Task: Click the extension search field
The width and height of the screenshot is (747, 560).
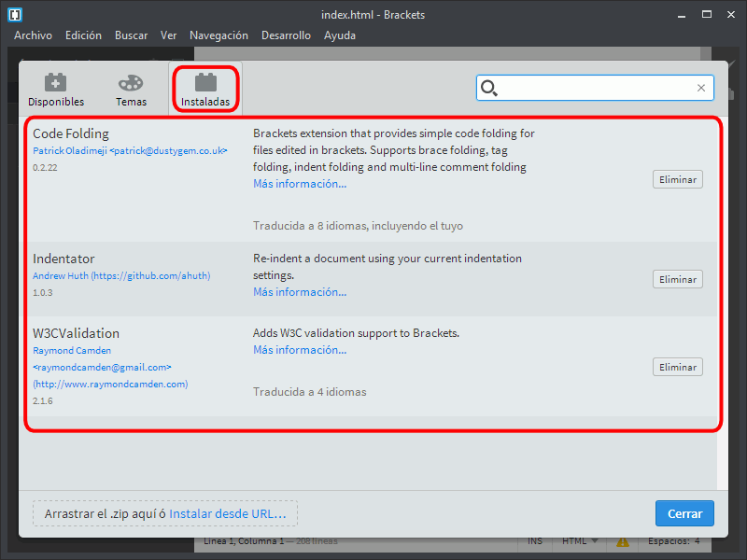Action: (x=595, y=88)
